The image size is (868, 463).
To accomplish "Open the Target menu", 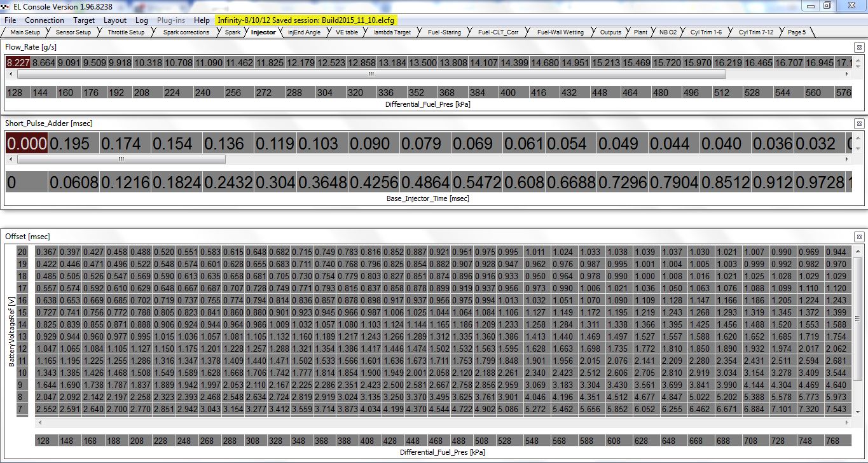I will click(84, 20).
